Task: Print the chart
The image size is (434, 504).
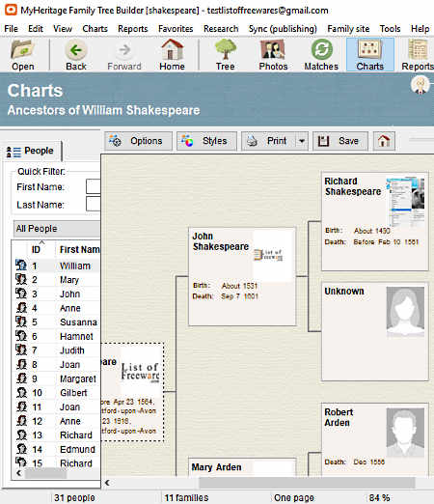Action: (268, 141)
